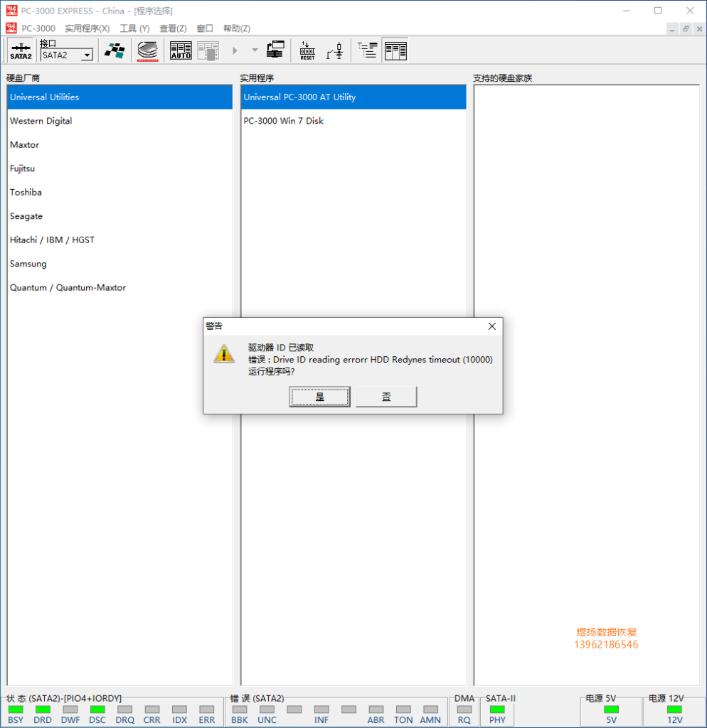Open the 实用程序(X) menu
Viewport: 707px width, 728px height.
tap(87, 28)
